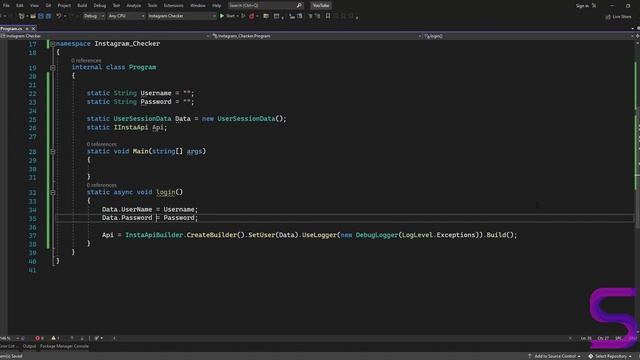Click the toolbar icon right of Hot Reload
Viewport: 640px width, 360px height.
pyautogui.click(x=266, y=16)
